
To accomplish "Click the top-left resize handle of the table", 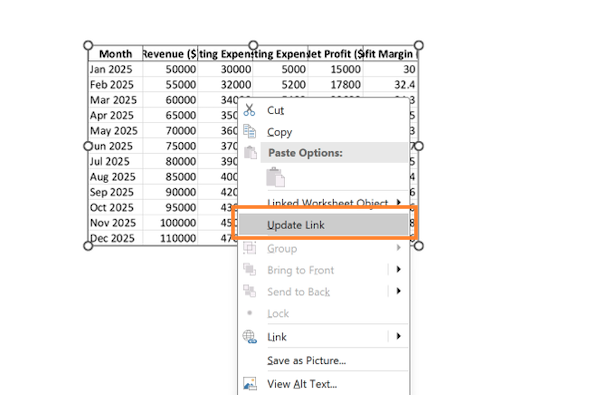I will tap(88, 45).
